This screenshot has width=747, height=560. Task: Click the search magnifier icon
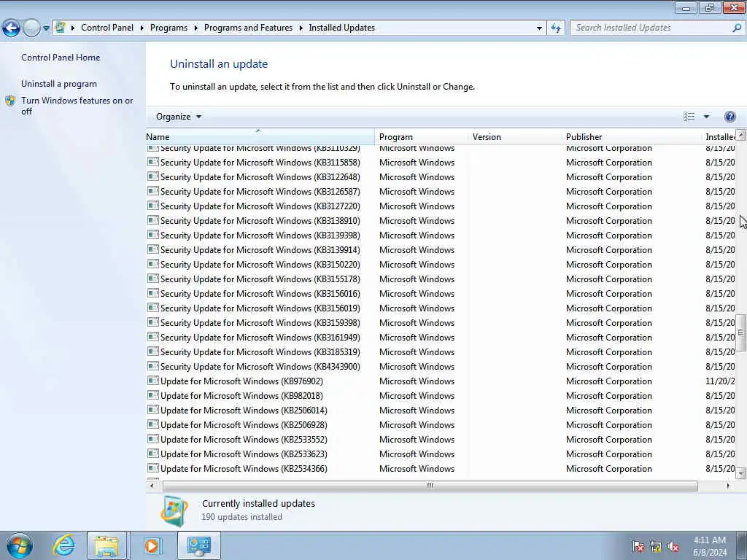click(737, 28)
